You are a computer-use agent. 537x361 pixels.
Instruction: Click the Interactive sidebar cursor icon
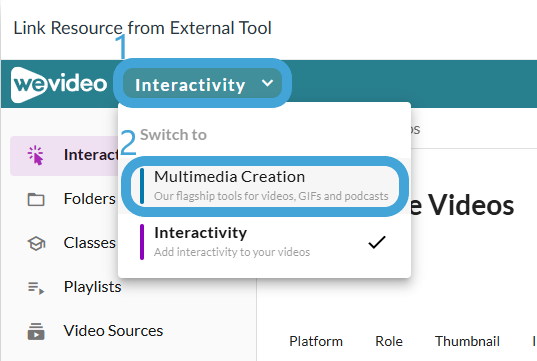pyautogui.click(x=36, y=155)
